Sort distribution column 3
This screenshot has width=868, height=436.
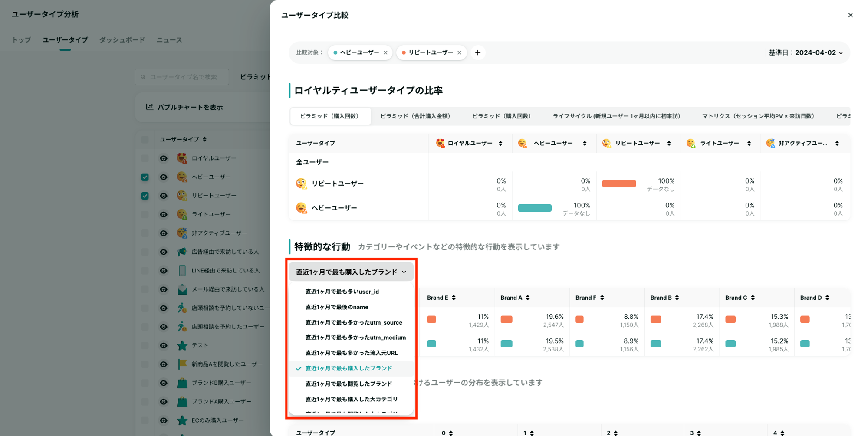[699, 433]
